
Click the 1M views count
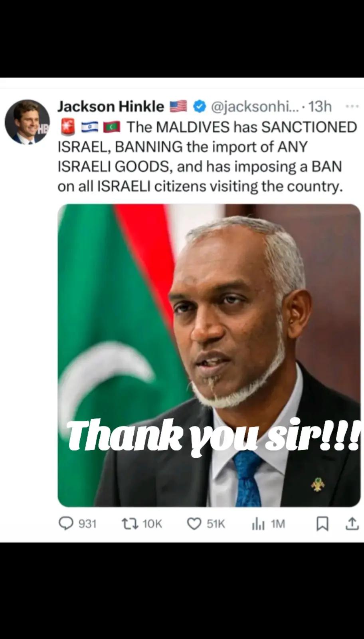click(278, 524)
